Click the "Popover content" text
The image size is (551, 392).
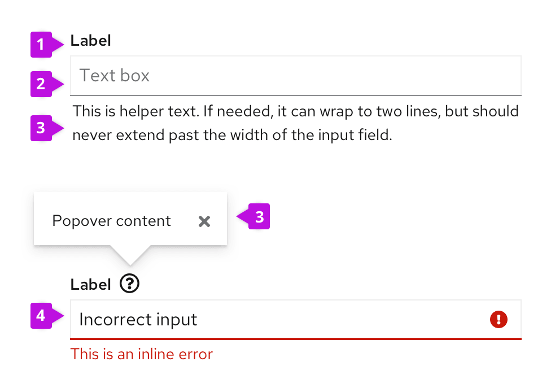111,221
